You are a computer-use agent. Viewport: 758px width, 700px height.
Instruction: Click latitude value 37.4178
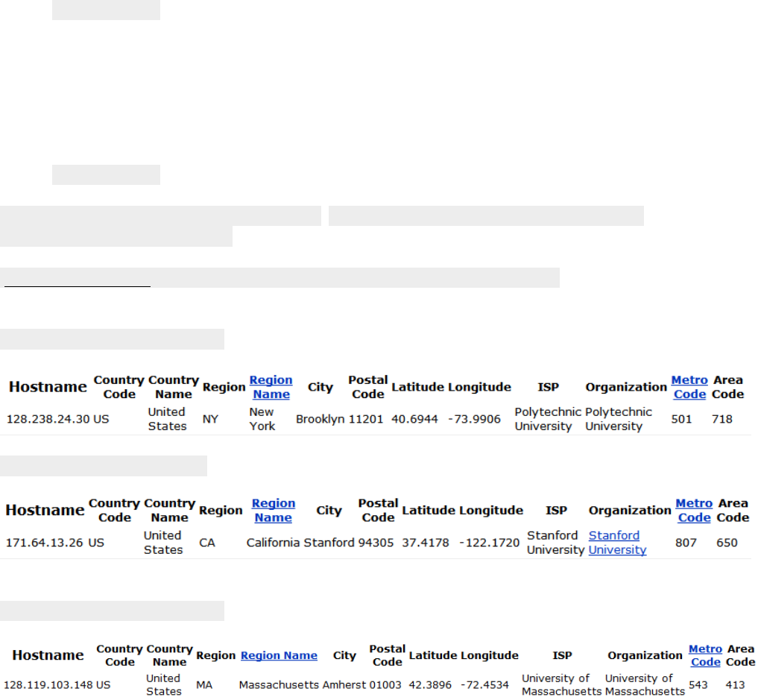(426, 543)
